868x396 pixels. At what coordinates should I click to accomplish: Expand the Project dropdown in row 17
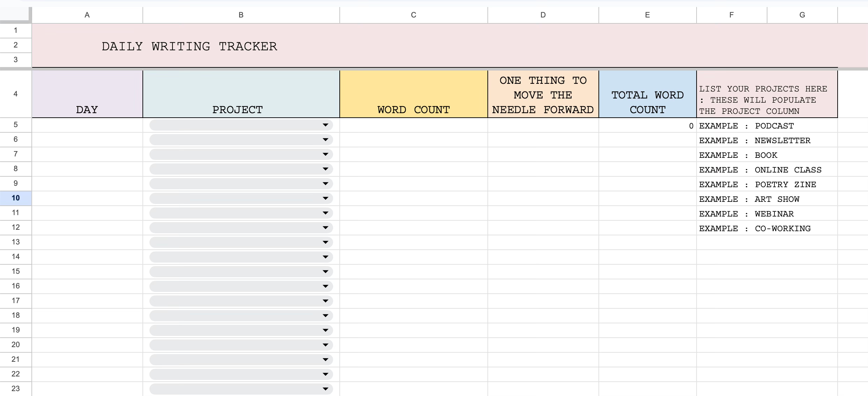[x=325, y=301]
